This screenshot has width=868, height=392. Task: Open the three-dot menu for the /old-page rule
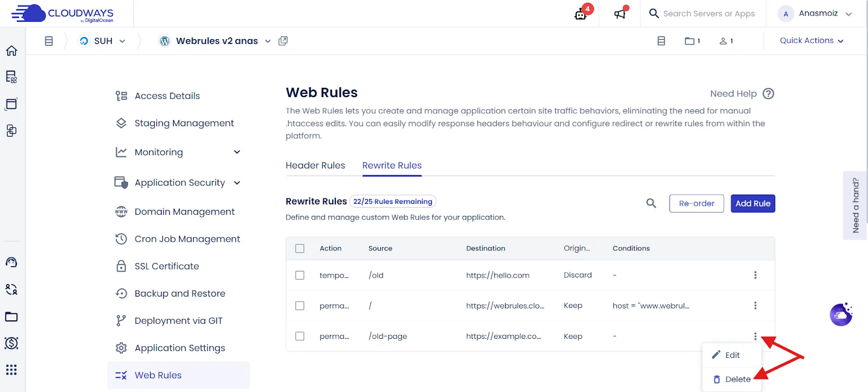[755, 336]
